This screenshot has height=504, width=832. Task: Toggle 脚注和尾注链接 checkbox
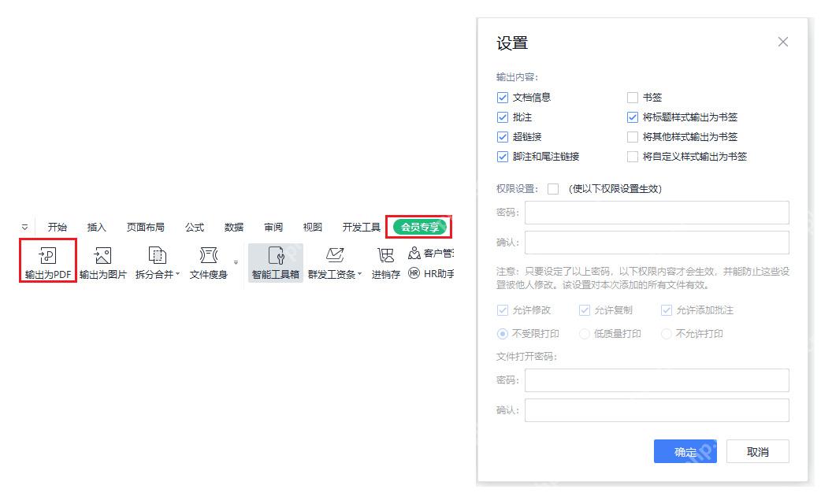click(x=503, y=157)
